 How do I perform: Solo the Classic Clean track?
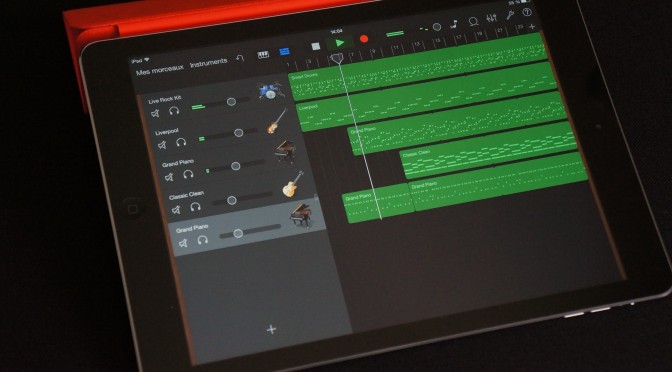tap(195, 207)
